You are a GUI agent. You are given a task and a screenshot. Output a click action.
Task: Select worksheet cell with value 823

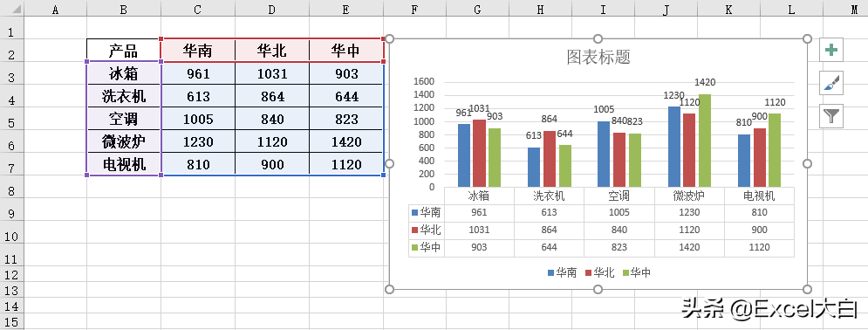coord(346,119)
